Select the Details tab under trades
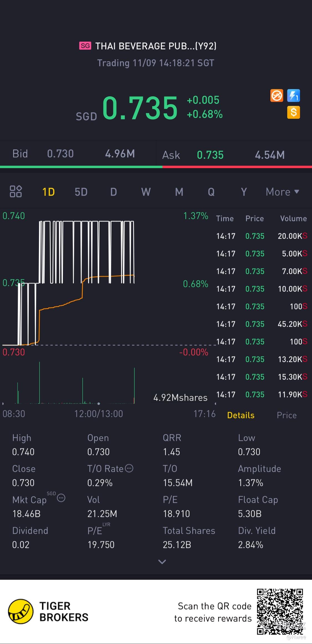This screenshot has height=644, width=312. (241, 415)
